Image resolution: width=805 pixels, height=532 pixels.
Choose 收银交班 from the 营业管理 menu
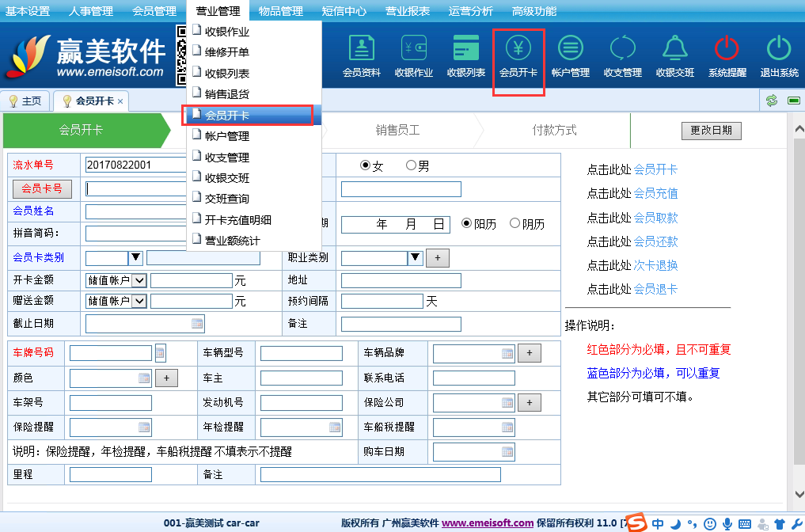(227, 178)
